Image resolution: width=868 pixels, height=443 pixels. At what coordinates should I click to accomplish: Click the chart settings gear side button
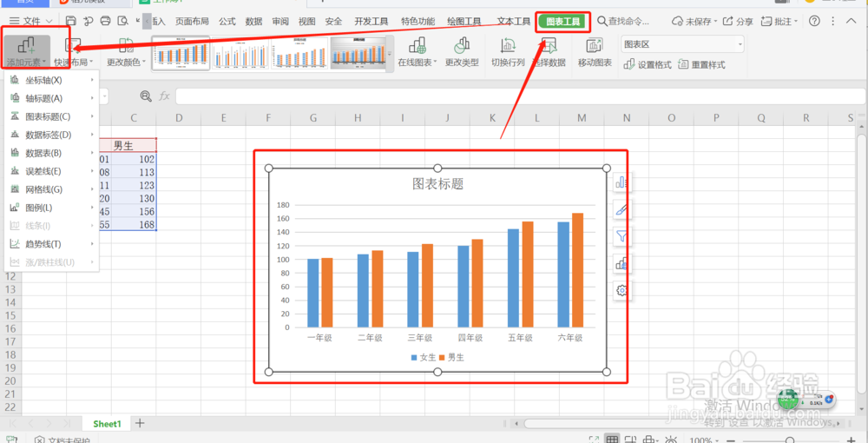(x=622, y=290)
